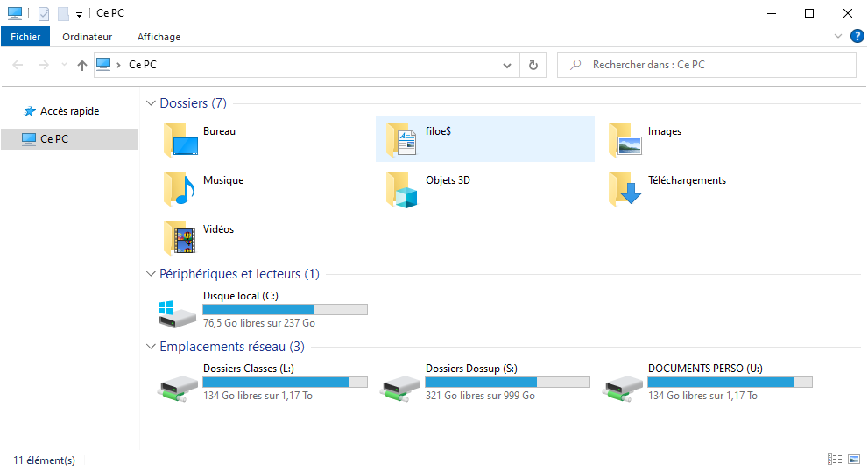Open the Vidéos folder icon
868x471 pixels.
click(x=180, y=237)
